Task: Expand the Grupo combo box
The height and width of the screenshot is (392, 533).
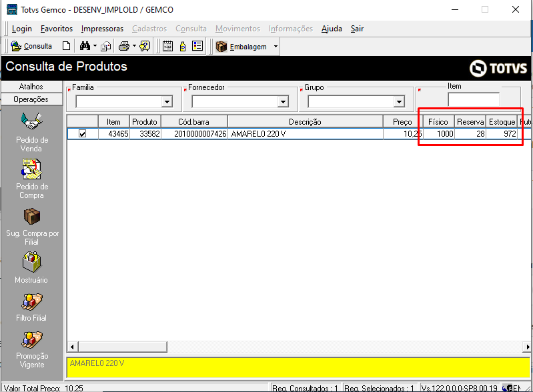Action: tap(399, 101)
